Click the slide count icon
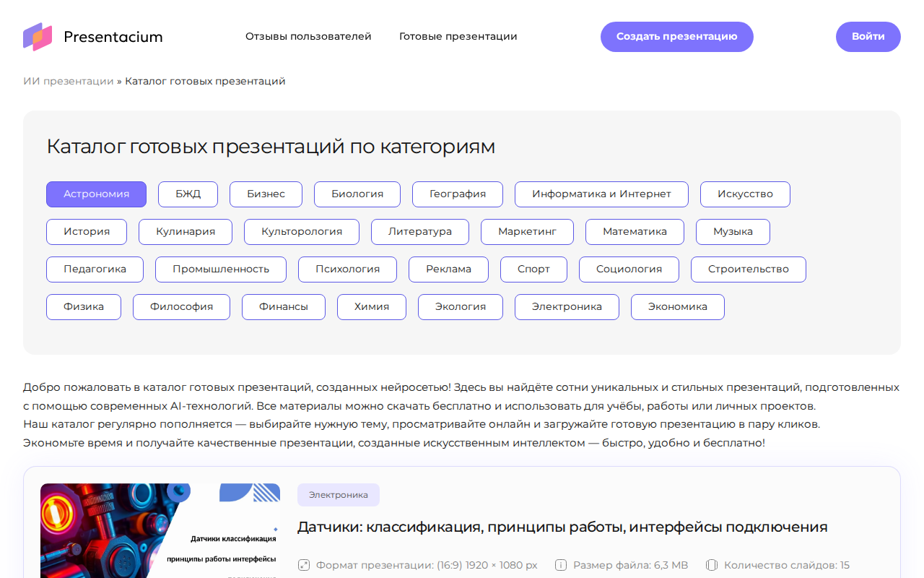This screenshot has height=578, width=924. click(x=712, y=565)
